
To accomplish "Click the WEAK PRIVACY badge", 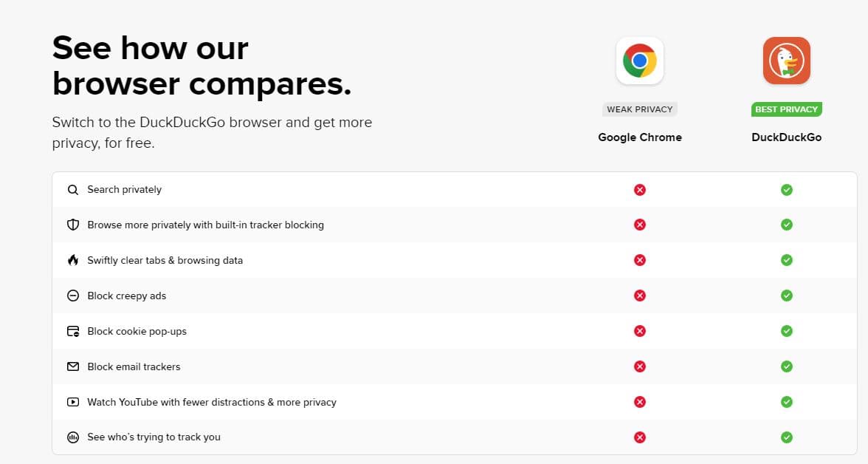I will coord(640,109).
